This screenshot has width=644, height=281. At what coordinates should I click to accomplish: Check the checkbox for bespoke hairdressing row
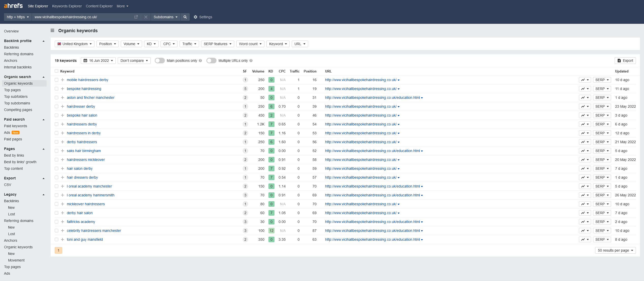click(x=56, y=89)
